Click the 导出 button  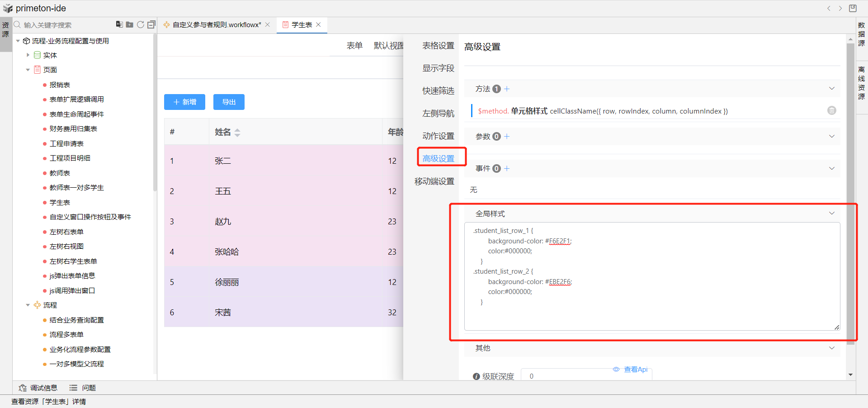click(x=229, y=102)
